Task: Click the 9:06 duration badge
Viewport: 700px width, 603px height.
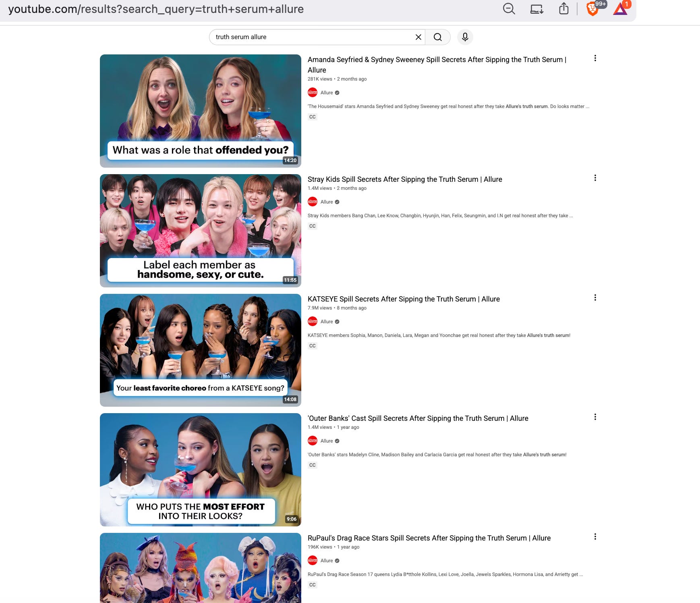Action: pos(291,519)
